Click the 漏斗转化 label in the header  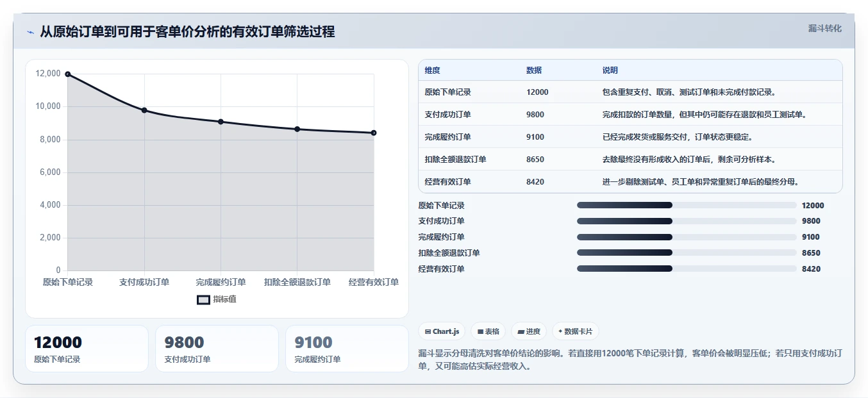824,28
